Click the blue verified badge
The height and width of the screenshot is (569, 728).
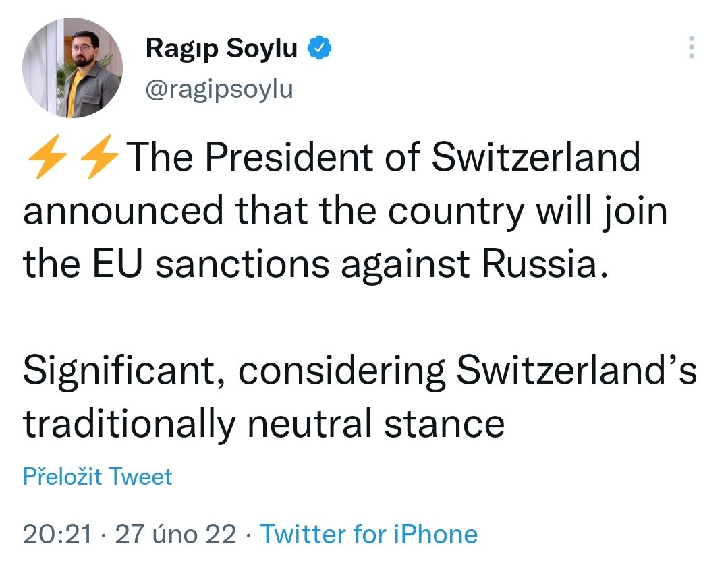coord(318,49)
